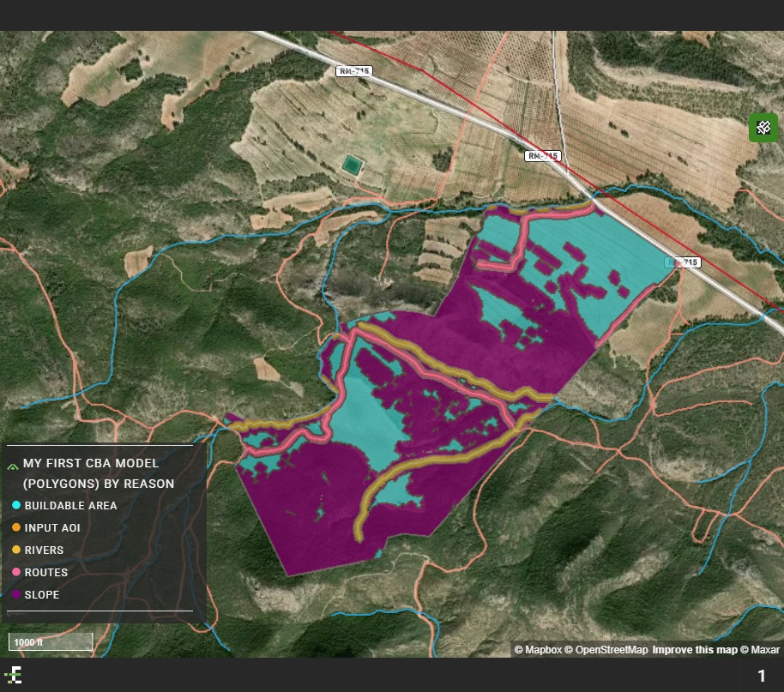Click the yellow Rivers legend swatch
784x692 pixels.
(x=16, y=550)
